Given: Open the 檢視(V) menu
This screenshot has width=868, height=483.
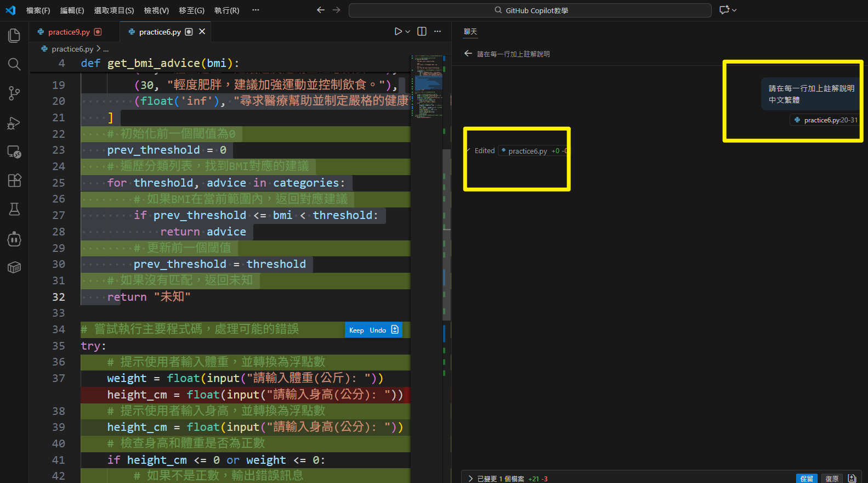Looking at the screenshot, I should pos(156,10).
